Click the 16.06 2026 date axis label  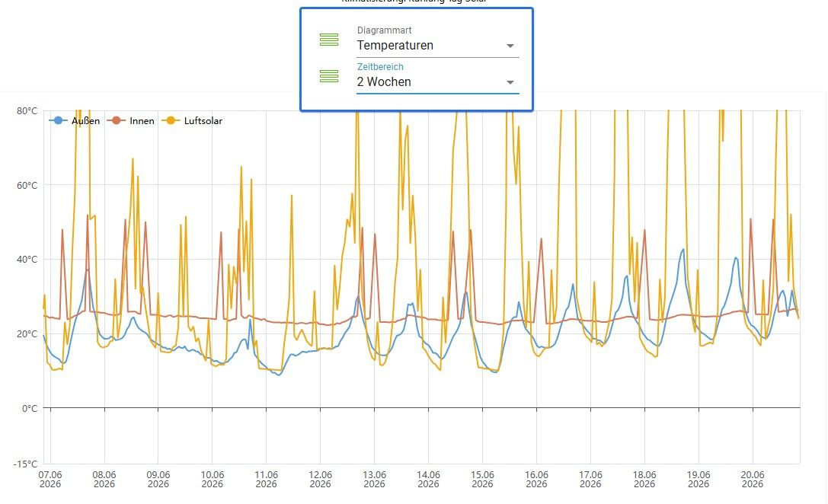tap(536, 479)
